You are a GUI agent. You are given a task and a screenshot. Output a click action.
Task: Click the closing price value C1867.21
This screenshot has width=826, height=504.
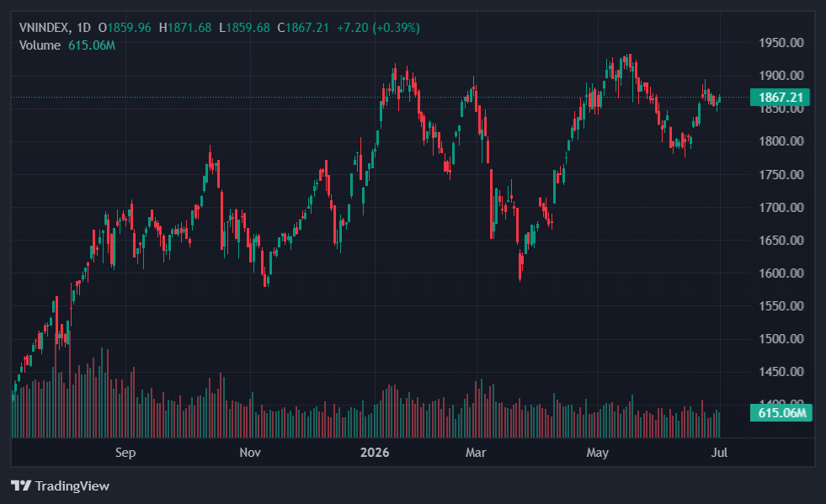[x=303, y=28]
